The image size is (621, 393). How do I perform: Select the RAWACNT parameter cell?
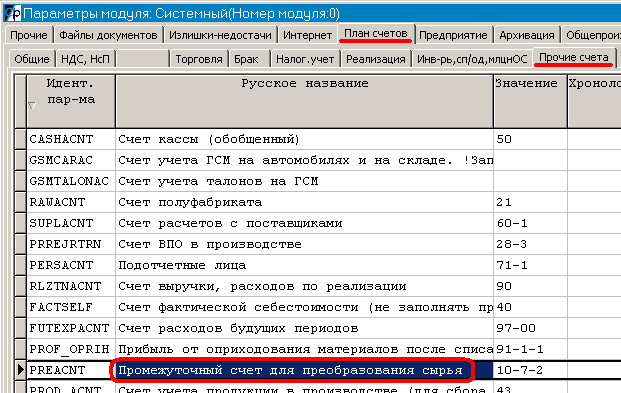pyautogui.click(x=70, y=202)
